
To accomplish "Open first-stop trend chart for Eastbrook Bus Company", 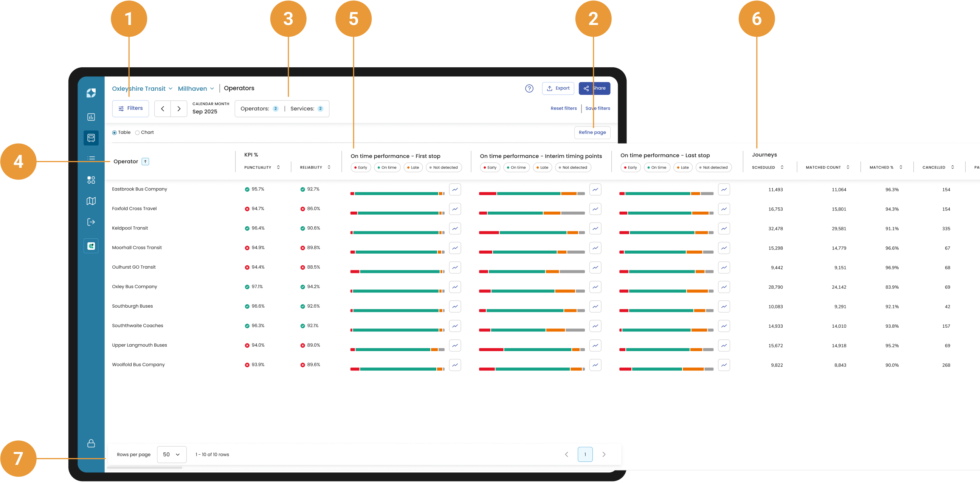I will tap(454, 189).
